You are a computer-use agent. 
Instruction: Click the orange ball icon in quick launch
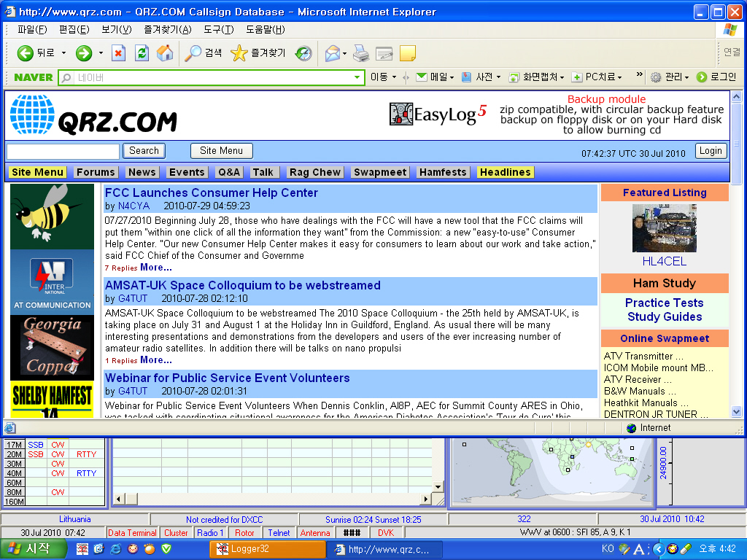[150, 549]
